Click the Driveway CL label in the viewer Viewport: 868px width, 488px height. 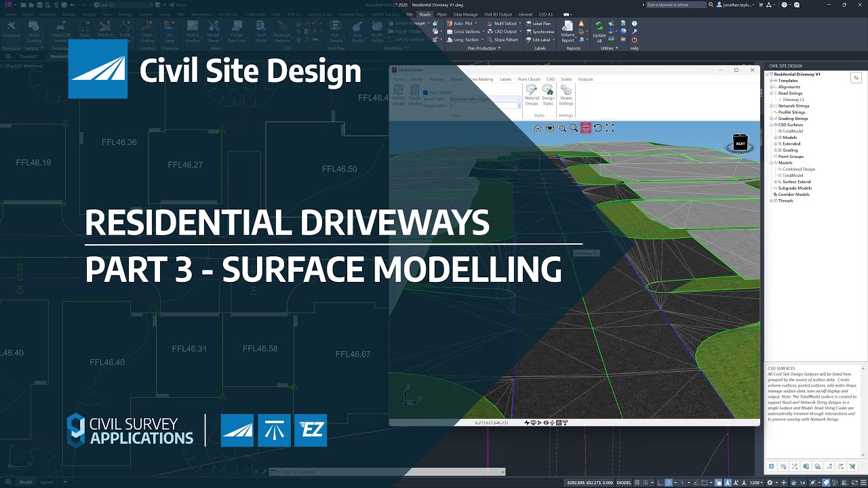(587, 253)
